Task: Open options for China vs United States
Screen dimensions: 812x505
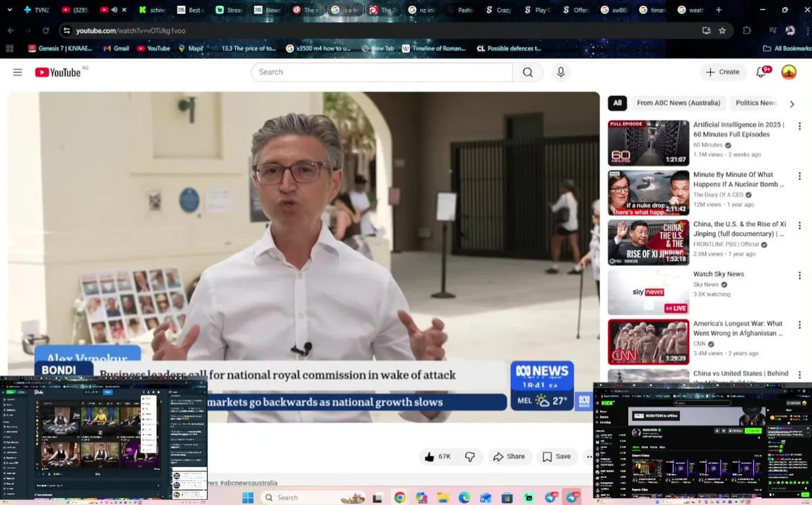Action: click(x=799, y=375)
